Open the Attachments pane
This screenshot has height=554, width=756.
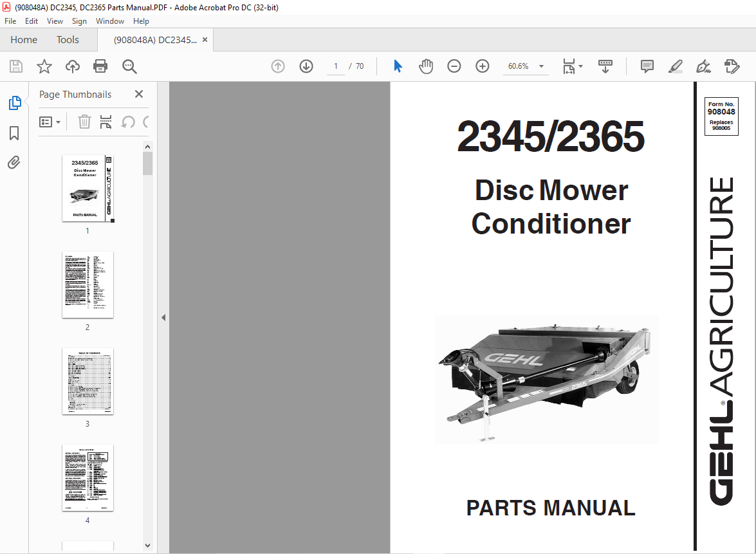click(x=14, y=163)
